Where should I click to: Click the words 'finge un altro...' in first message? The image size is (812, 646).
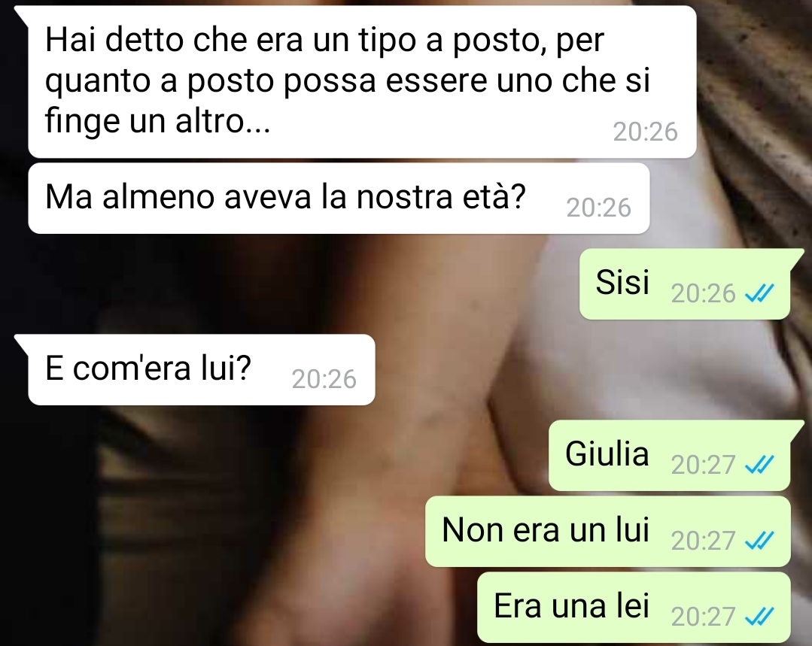pos(157,122)
